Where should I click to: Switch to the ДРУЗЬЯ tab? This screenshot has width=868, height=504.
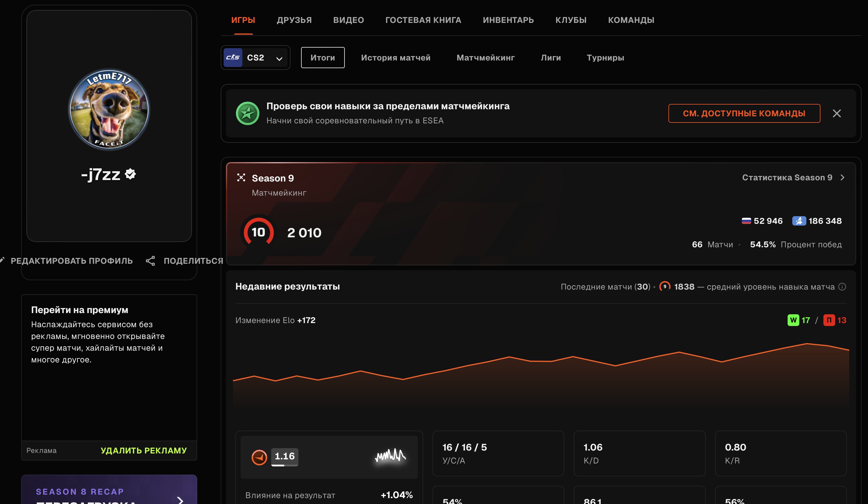click(x=294, y=20)
